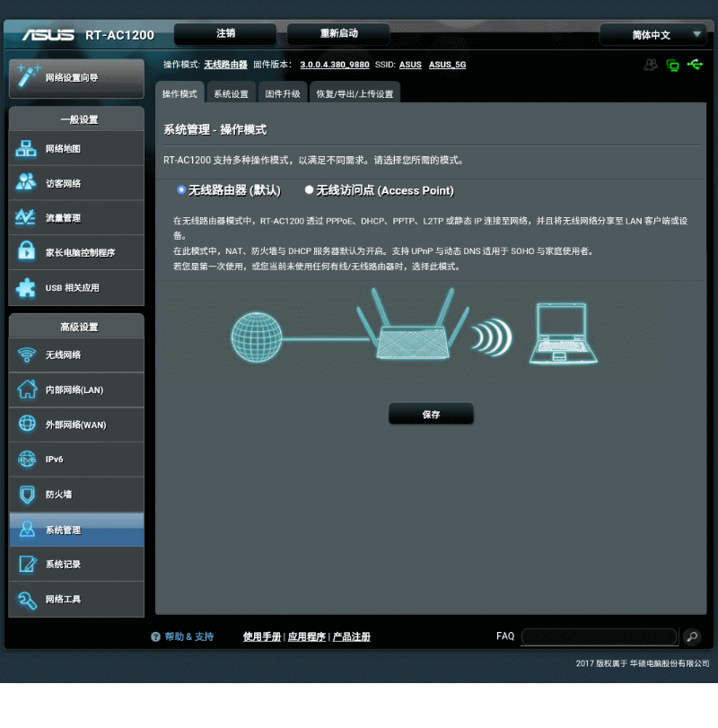Open Administration (系统管理) person icon
This screenshot has width=718, height=728.
(x=27, y=530)
